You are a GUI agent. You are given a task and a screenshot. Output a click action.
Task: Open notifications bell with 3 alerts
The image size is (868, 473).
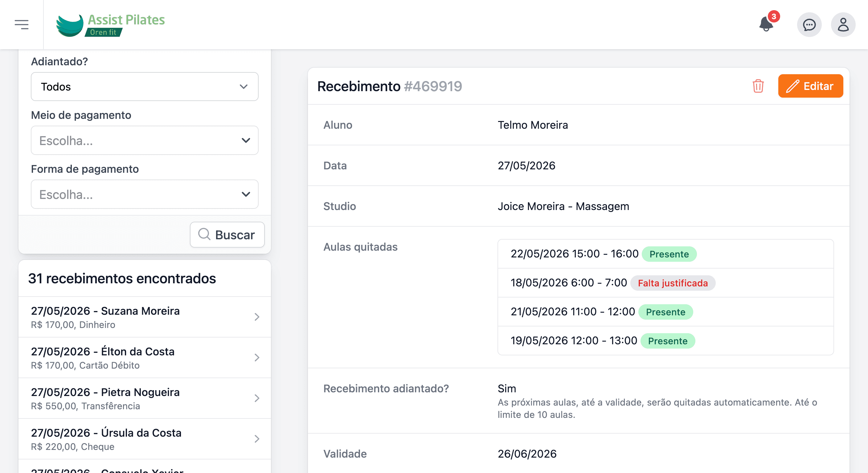[x=766, y=24]
